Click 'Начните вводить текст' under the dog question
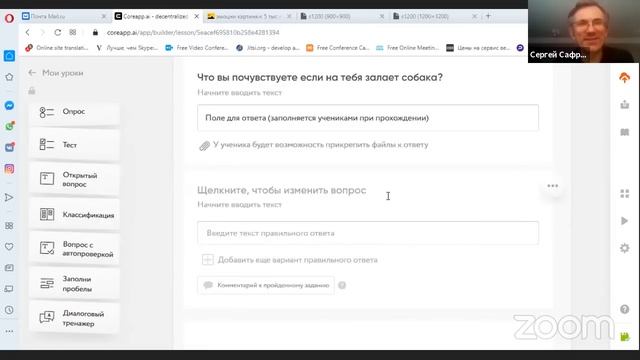640x360 pixels. [x=240, y=93]
